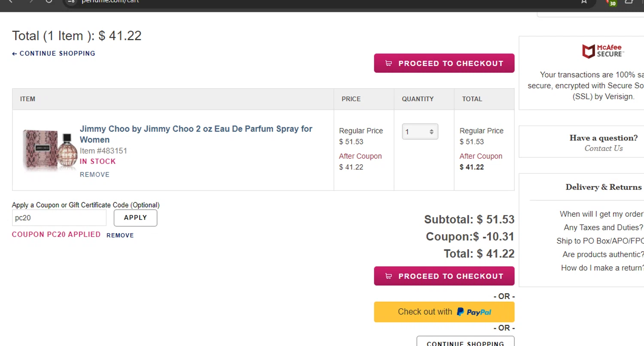Viewport: 644px width, 346px height.
Task: Expand 'Are products authentic?' question
Action: pos(603,255)
